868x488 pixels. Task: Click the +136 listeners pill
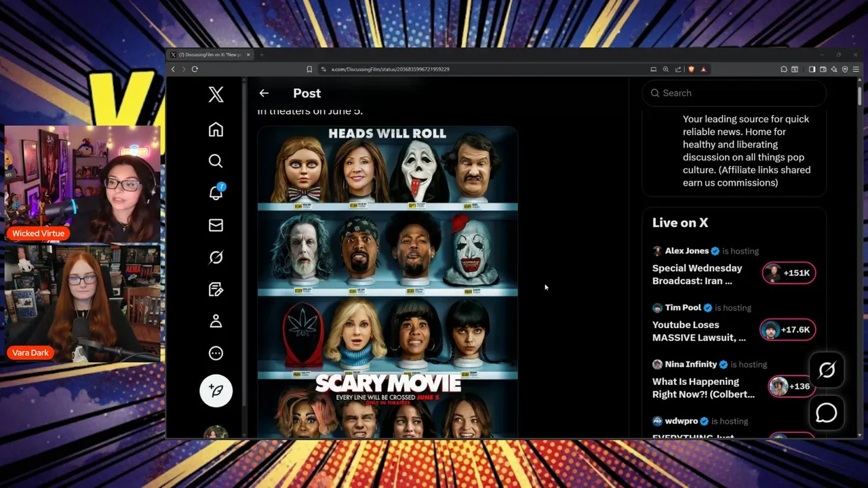point(791,386)
